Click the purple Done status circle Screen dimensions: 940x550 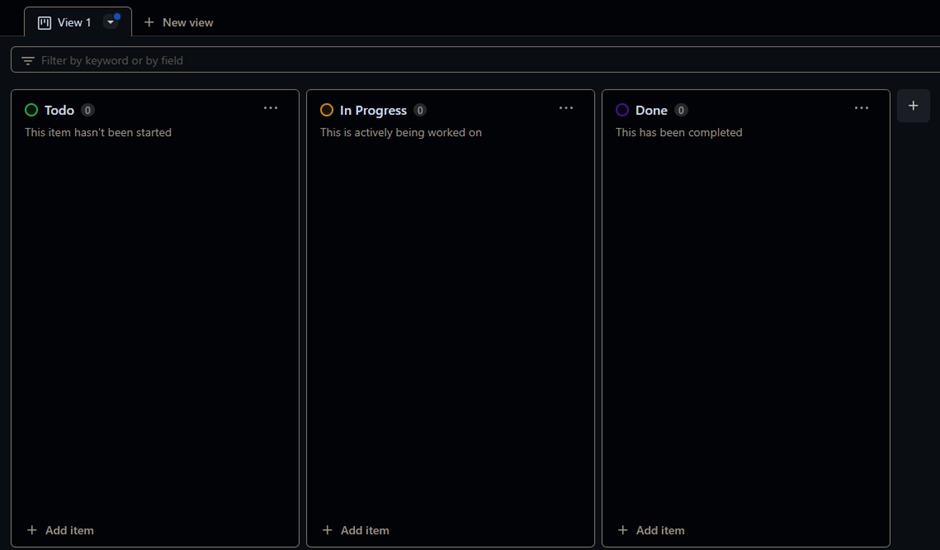coord(622,110)
